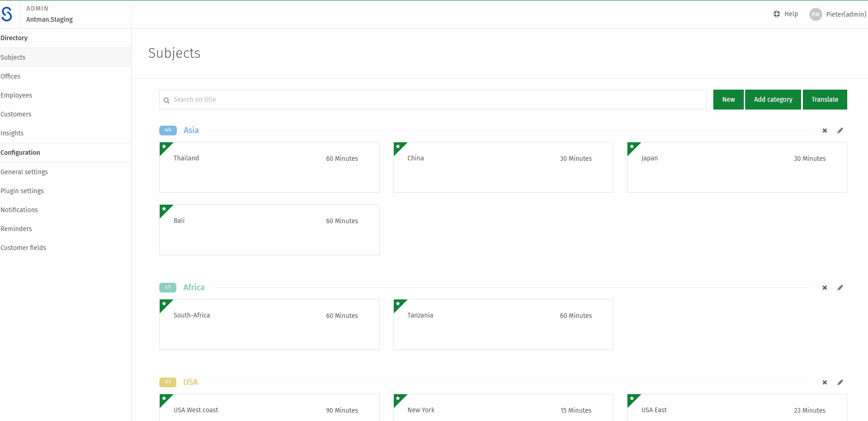
Task: Click the star flag on the Tanzania card
Action: (x=398, y=304)
